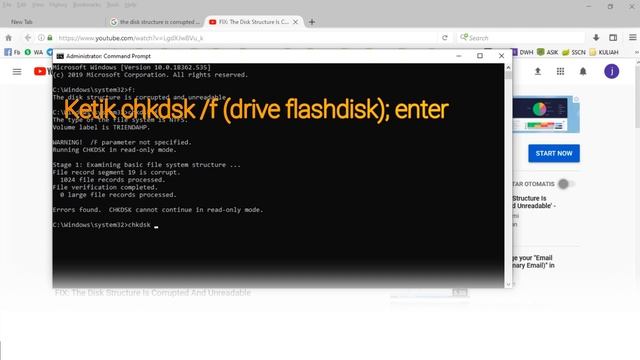
Task: Click the Firefox home icon
Action: (x=9, y=38)
